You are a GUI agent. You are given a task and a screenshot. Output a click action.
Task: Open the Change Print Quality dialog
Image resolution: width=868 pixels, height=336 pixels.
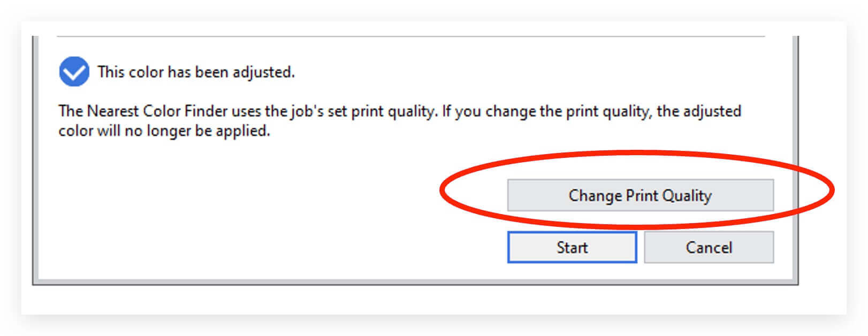tap(640, 195)
